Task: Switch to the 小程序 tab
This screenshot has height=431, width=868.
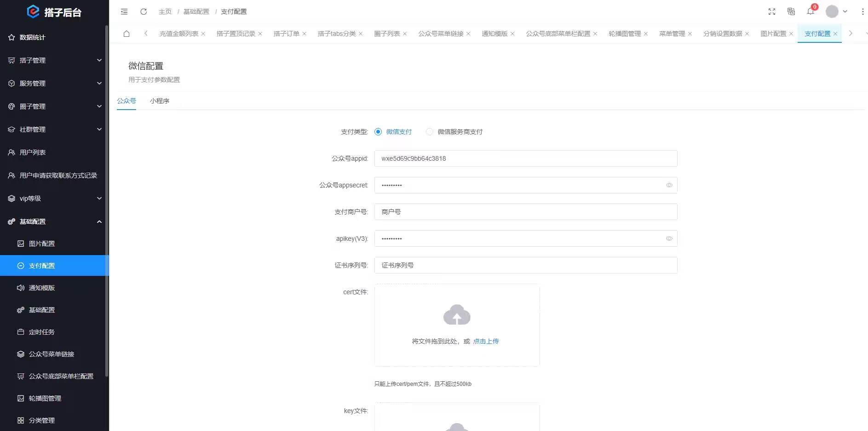Action: point(160,101)
